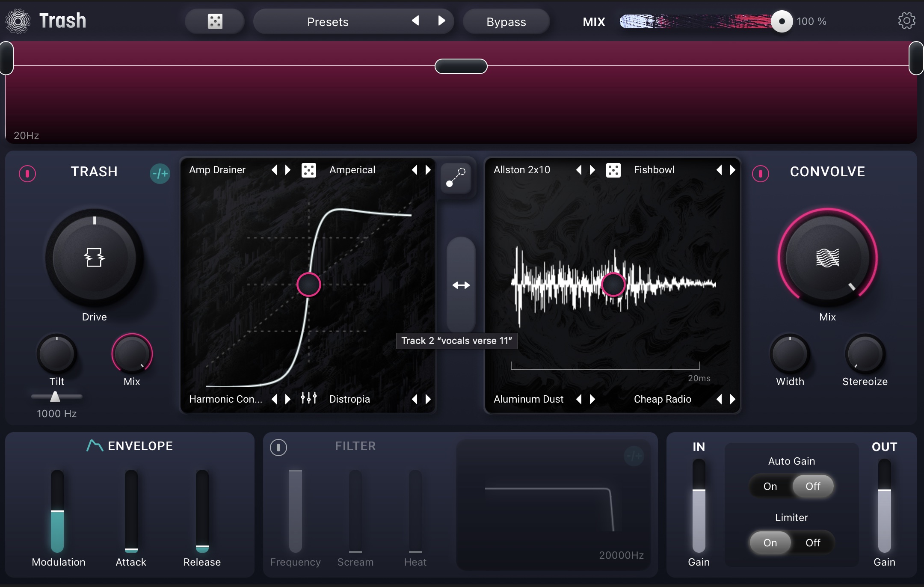Click the Trash Mix knob
924x587 pixels.
point(132,354)
